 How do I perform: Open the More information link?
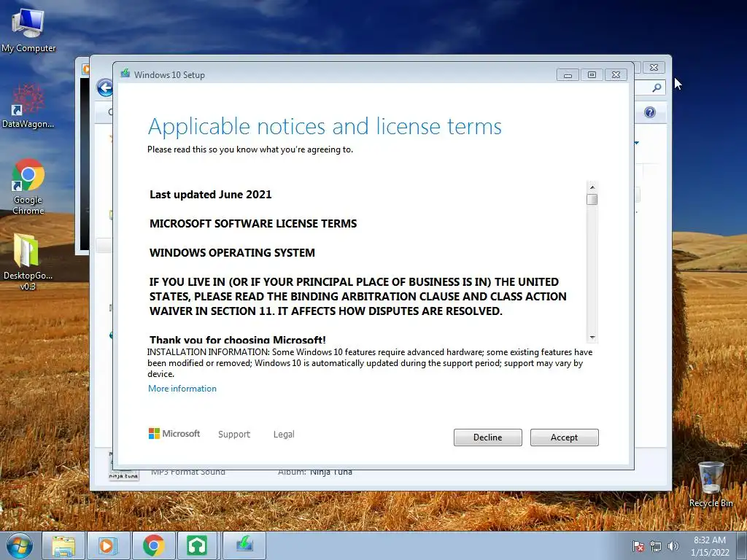click(x=182, y=389)
